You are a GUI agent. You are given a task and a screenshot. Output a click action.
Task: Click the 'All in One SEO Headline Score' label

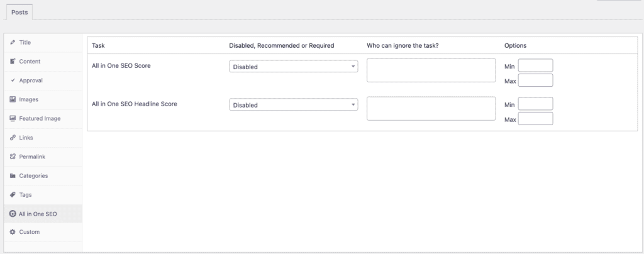pos(135,104)
